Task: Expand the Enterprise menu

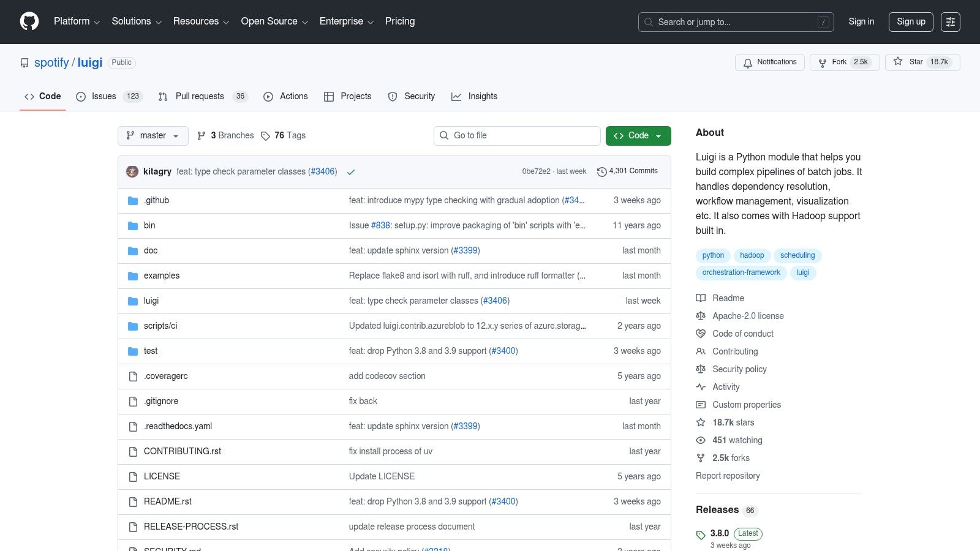Action: [x=347, y=21]
